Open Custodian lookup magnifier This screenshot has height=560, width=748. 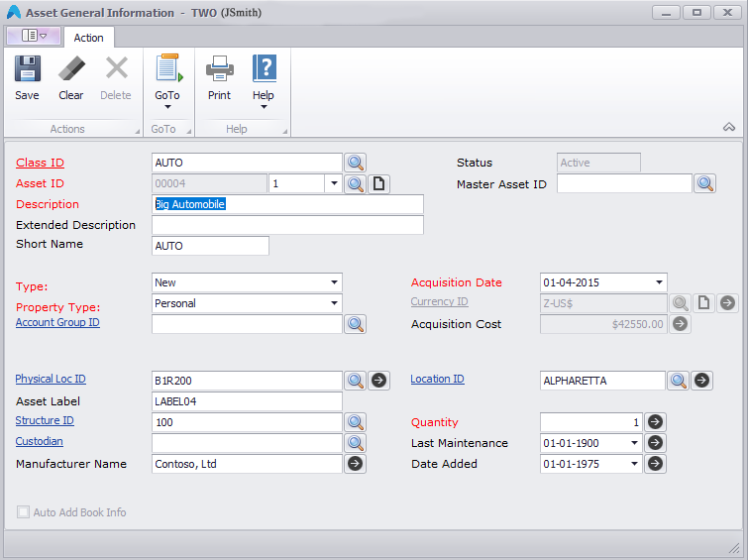point(356,443)
